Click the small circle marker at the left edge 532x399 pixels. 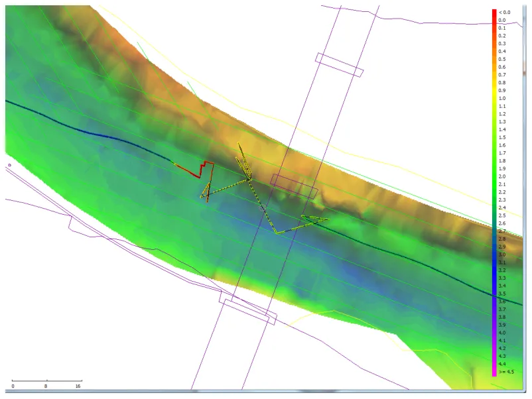tap(9, 165)
